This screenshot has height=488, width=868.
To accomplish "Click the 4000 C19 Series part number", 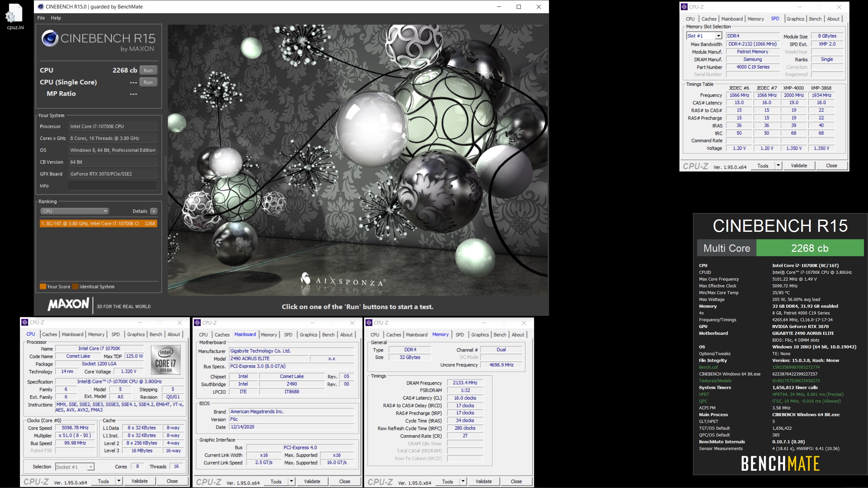I will tap(752, 67).
